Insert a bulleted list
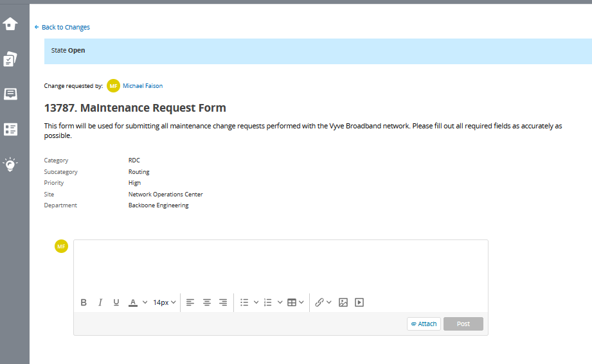The width and height of the screenshot is (592, 364). tap(244, 302)
